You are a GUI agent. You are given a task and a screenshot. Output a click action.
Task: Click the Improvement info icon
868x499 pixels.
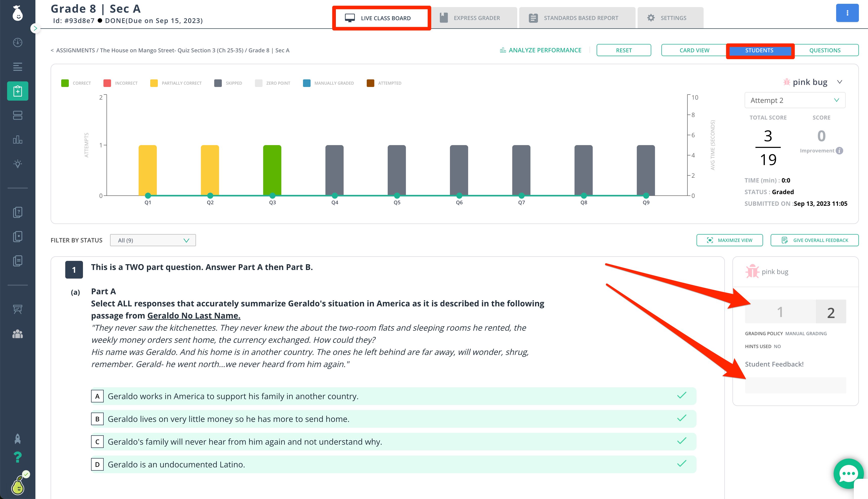pos(839,151)
